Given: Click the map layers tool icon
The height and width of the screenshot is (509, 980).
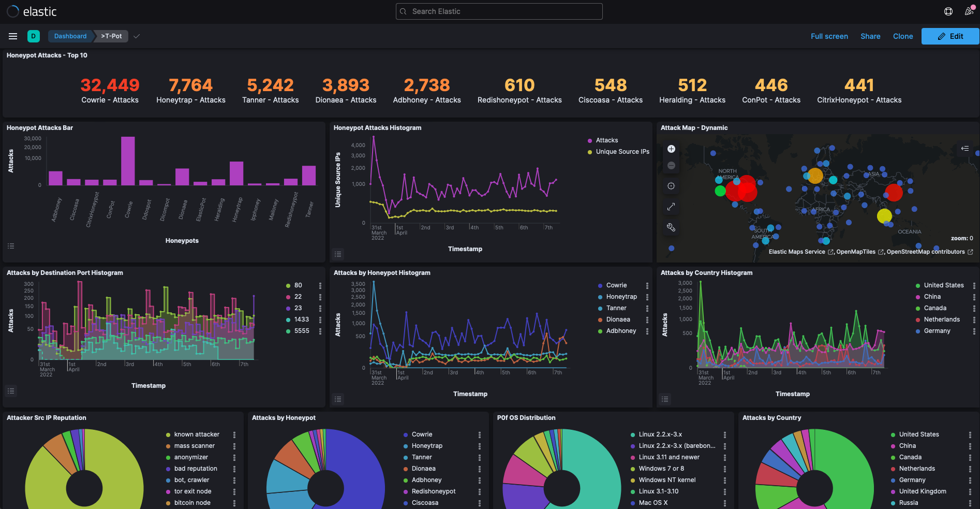Looking at the screenshot, I should (x=671, y=227).
